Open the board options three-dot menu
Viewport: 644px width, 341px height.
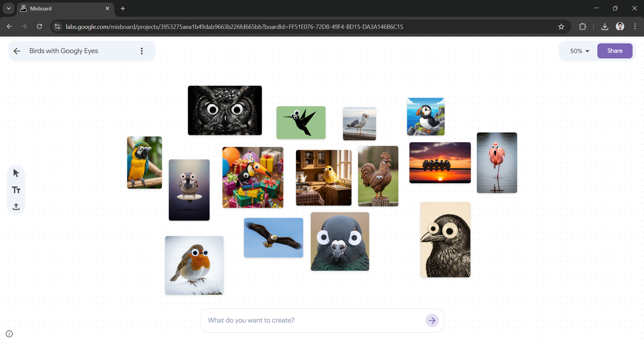point(141,51)
